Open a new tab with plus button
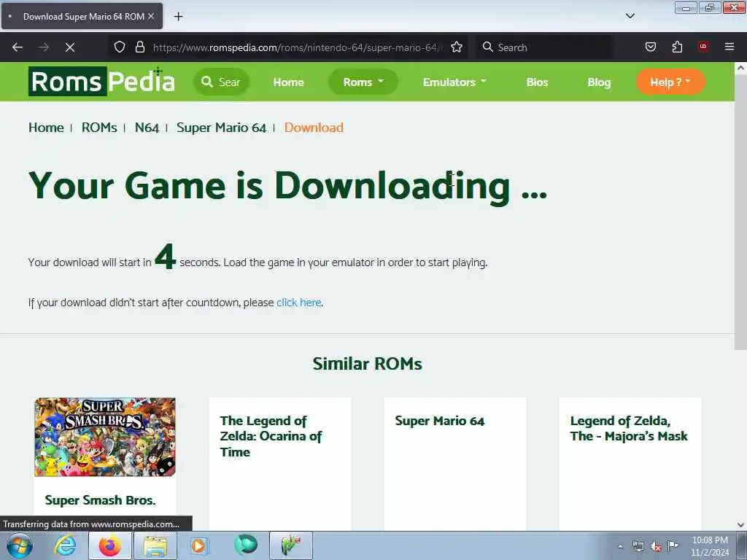The width and height of the screenshot is (747, 560). click(178, 17)
